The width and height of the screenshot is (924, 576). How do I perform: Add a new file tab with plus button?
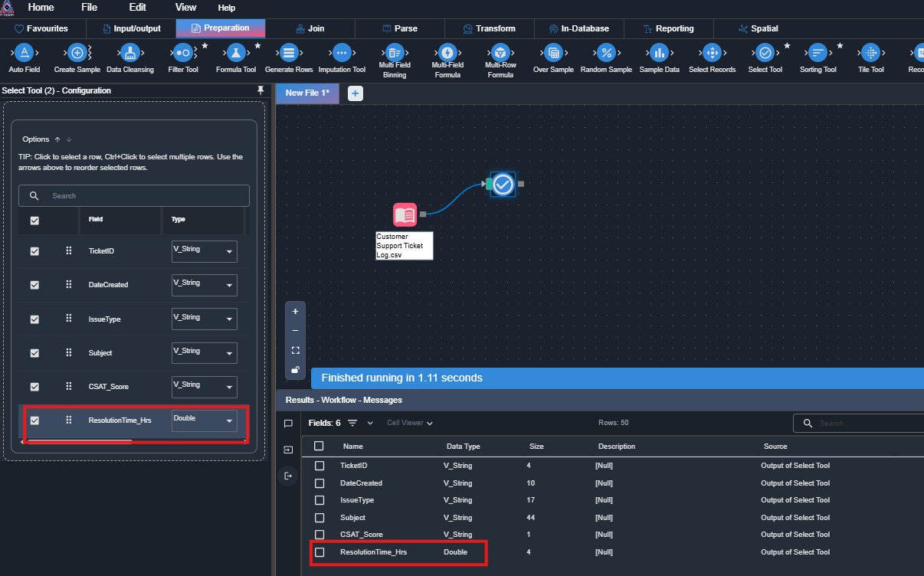[356, 93]
